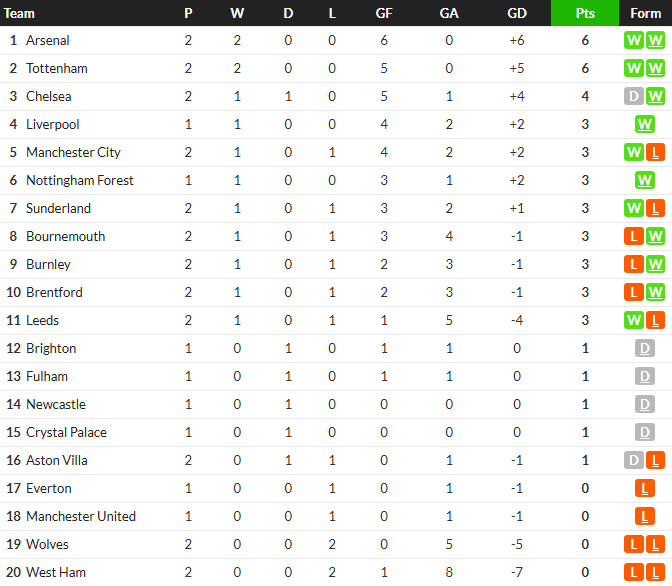Screen dimensions: 672x586
Task: Click the Form column header
Action: tap(645, 13)
